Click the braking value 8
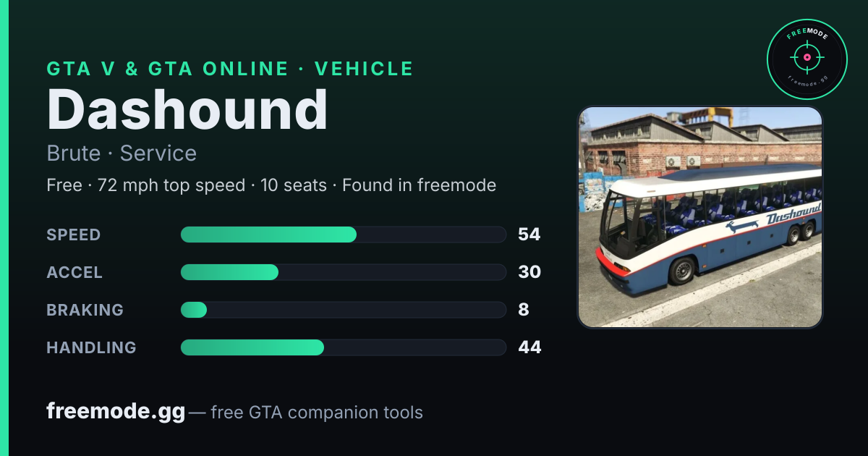 coord(524,310)
